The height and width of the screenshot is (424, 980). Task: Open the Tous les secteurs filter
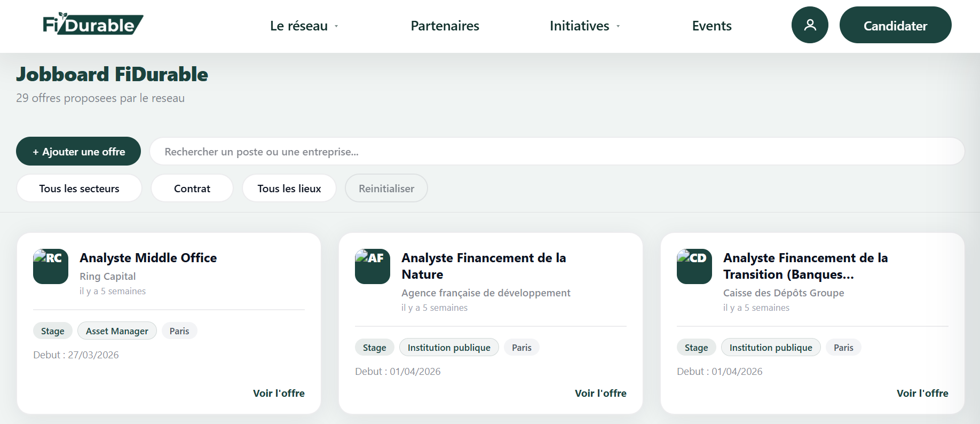click(79, 189)
